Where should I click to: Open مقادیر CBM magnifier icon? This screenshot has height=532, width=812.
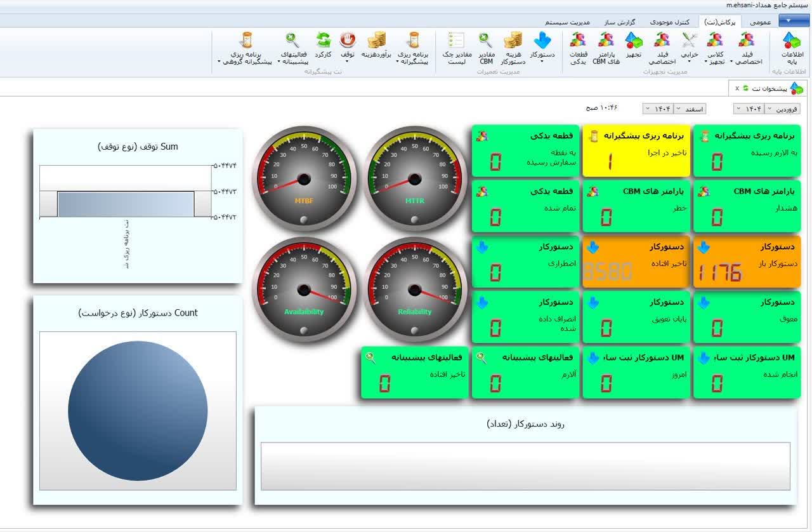486,48
